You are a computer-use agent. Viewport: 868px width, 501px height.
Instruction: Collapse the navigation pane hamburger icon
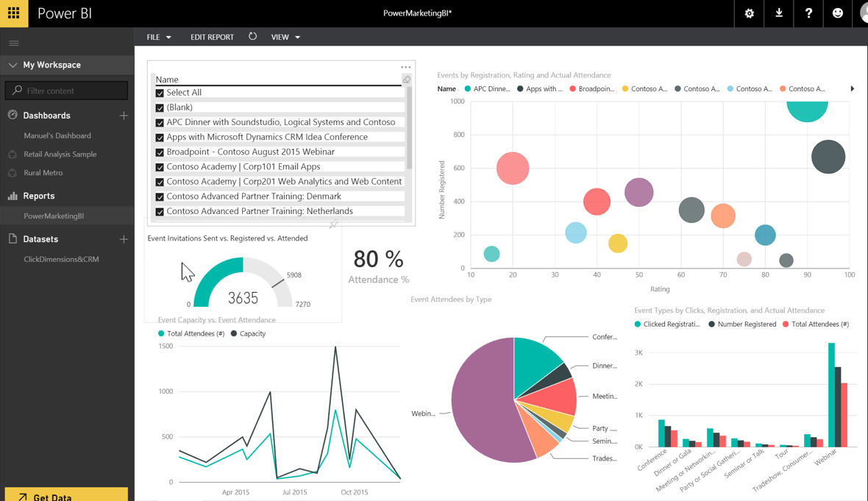point(14,43)
